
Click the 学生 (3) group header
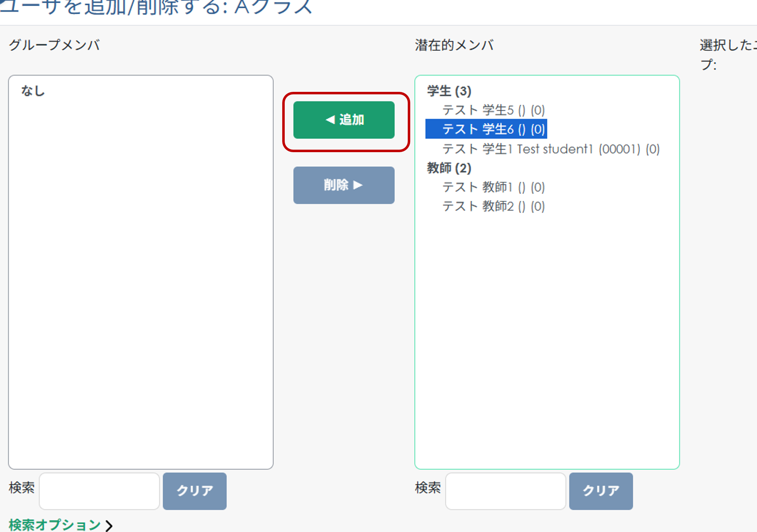pyautogui.click(x=449, y=91)
